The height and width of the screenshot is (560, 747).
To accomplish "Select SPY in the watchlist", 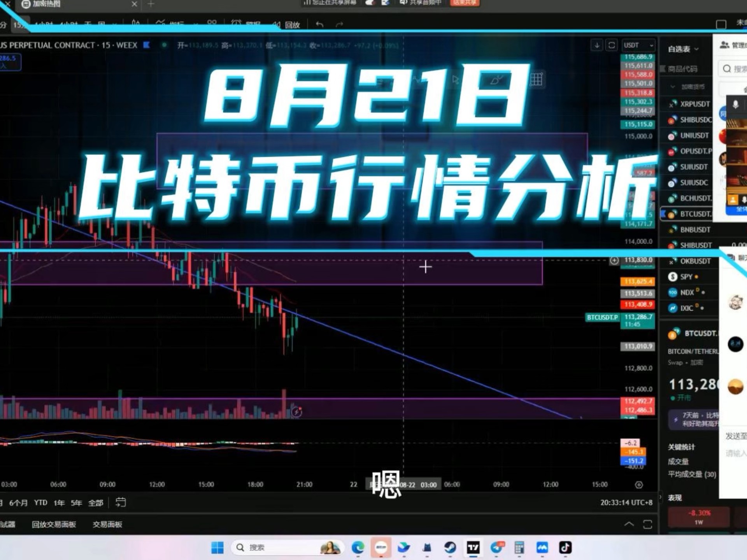I will coord(687,276).
